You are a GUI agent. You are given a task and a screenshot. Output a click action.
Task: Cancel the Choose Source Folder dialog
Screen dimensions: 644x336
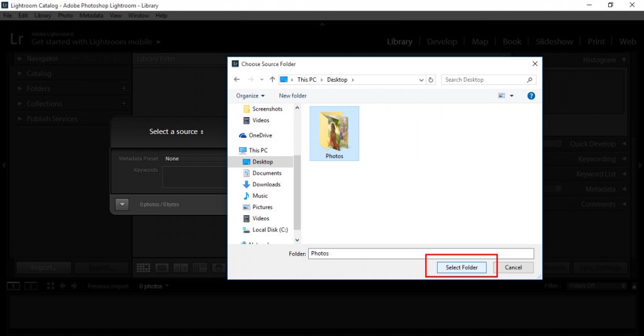point(513,267)
